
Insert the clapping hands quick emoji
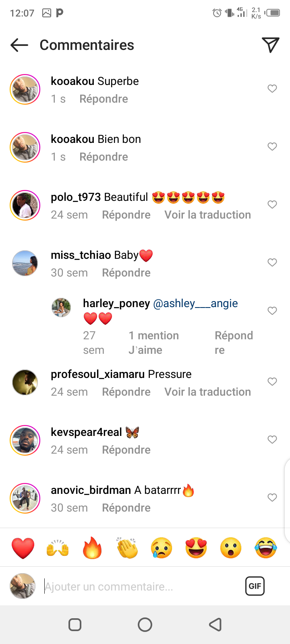pos(127,548)
